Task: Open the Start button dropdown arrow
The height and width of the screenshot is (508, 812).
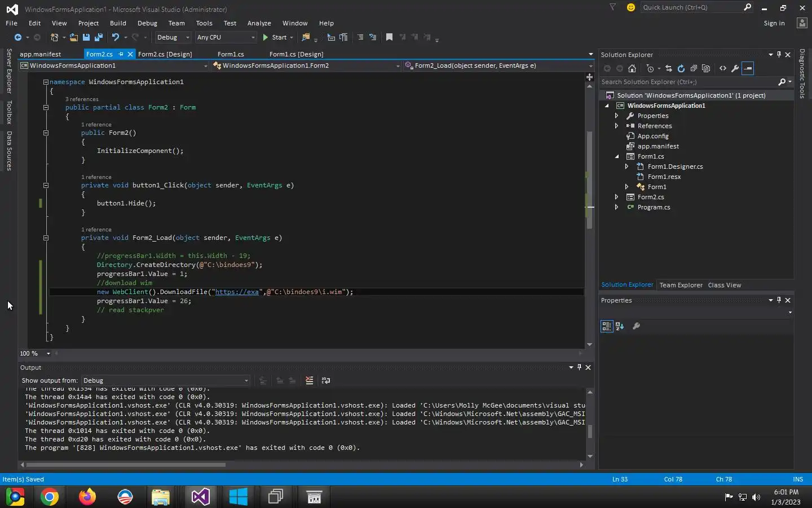Action: pyautogui.click(x=292, y=37)
